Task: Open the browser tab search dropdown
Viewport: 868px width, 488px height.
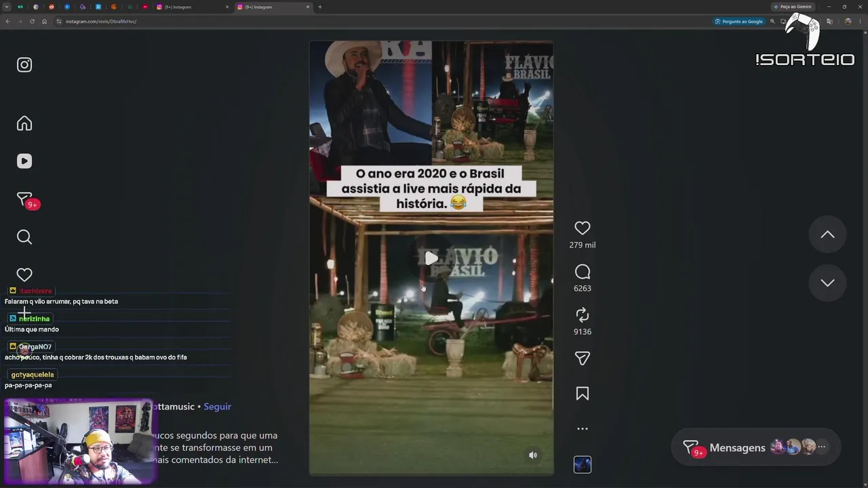Action: 7,7
